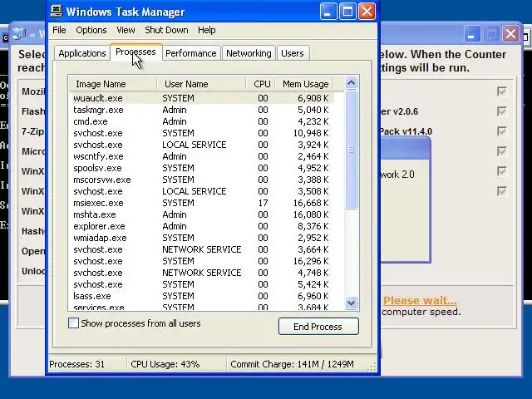Select the wuauclt.exe process row

point(201,98)
